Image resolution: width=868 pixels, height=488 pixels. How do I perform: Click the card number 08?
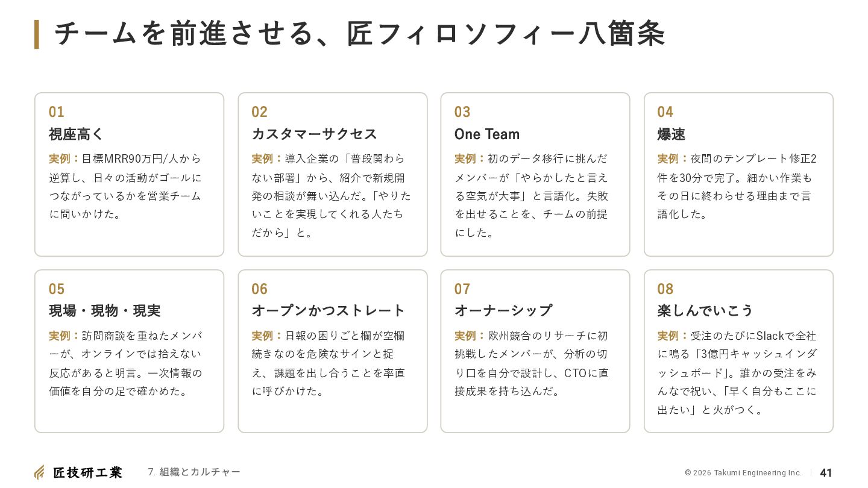pyautogui.click(x=665, y=289)
